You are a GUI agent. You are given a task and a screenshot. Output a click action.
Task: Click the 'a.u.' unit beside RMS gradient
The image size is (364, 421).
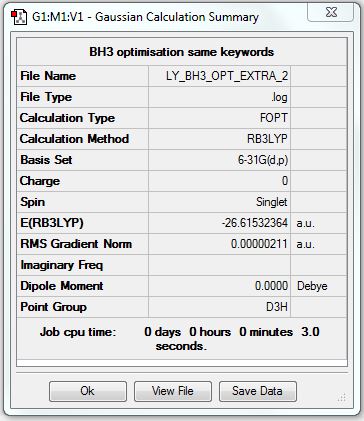[x=305, y=244]
